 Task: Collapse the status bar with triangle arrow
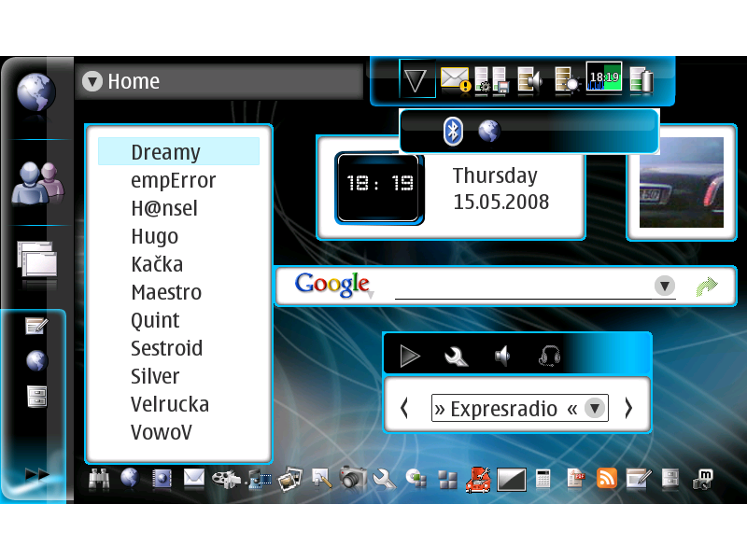pyautogui.click(x=416, y=80)
